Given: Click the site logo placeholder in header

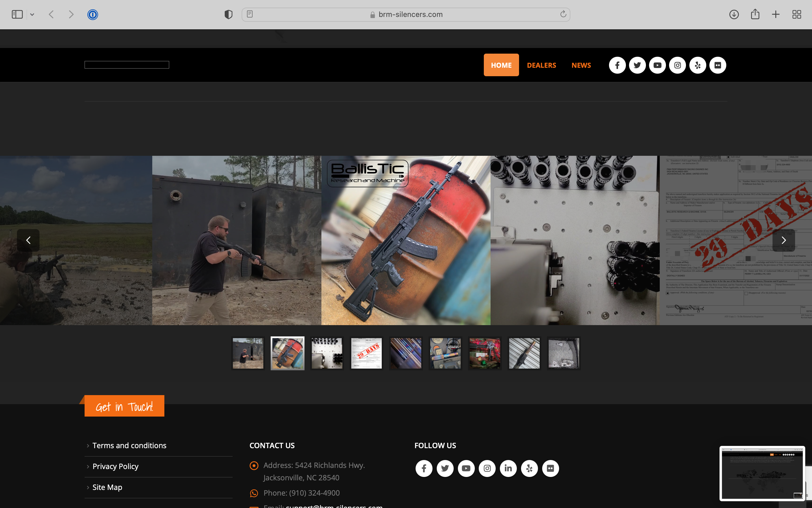Looking at the screenshot, I should pyautogui.click(x=127, y=65).
